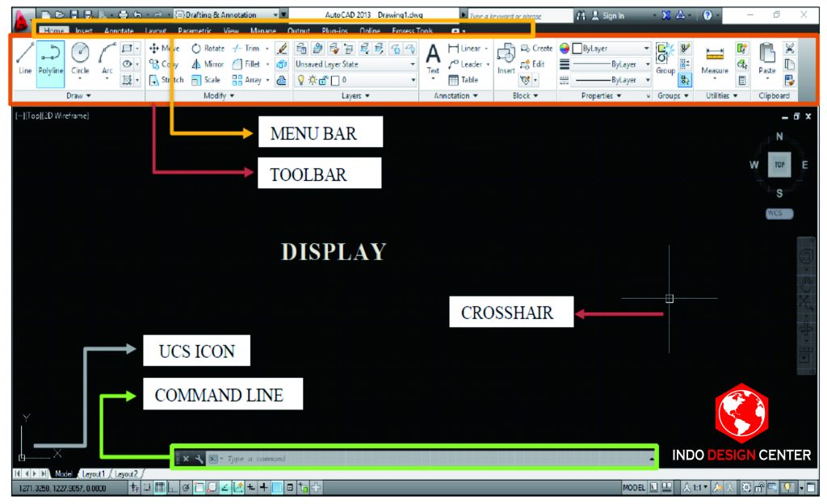Click the Help question mark icon

(x=707, y=16)
